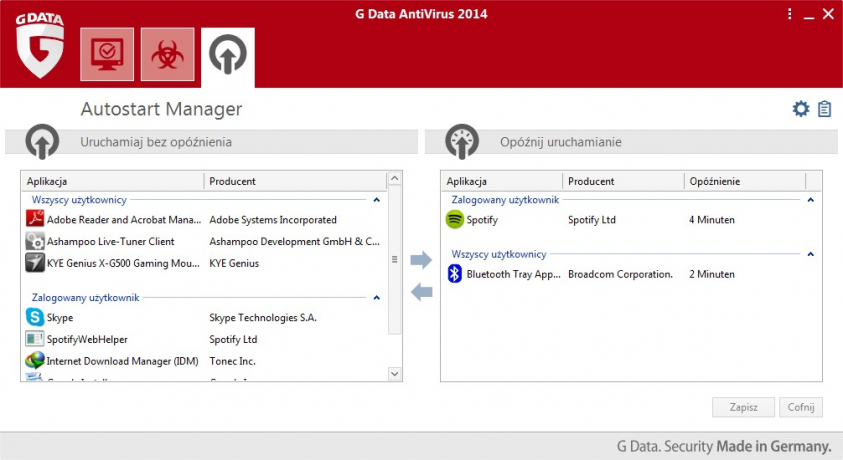Click the G Data shield logo
Image resolution: width=843 pixels, height=460 pixels.
pyautogui.click(x=40, y=46)
